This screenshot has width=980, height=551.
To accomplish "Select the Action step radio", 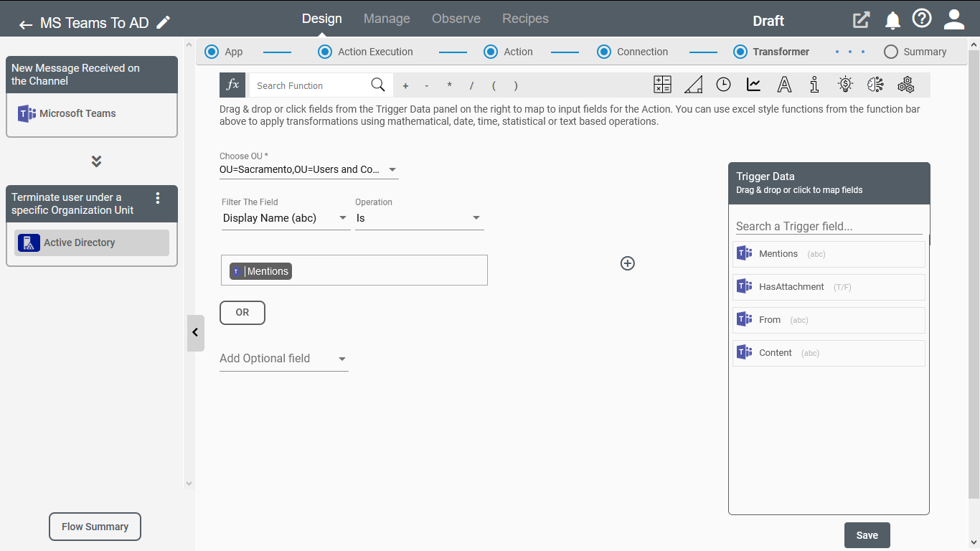I will click(x=491, y=52).
